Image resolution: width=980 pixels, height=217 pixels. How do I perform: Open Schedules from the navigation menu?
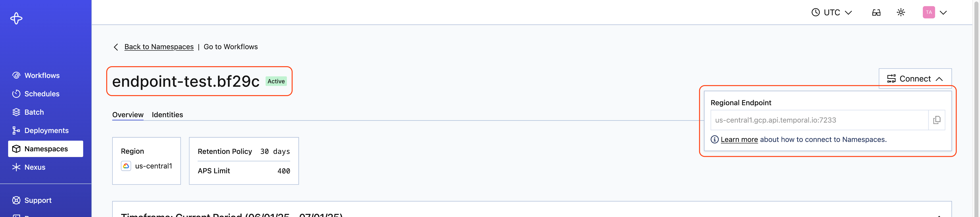(41, 93)
